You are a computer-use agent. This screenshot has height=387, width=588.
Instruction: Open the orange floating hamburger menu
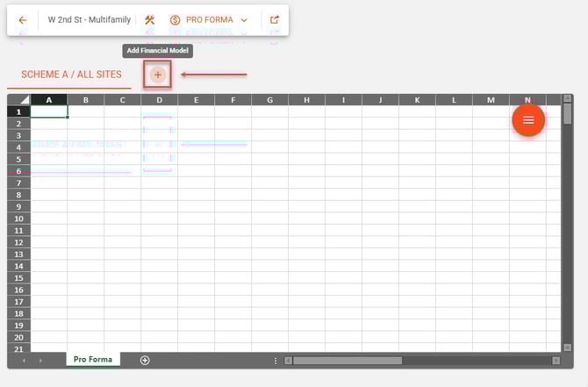tap(528, 120)
